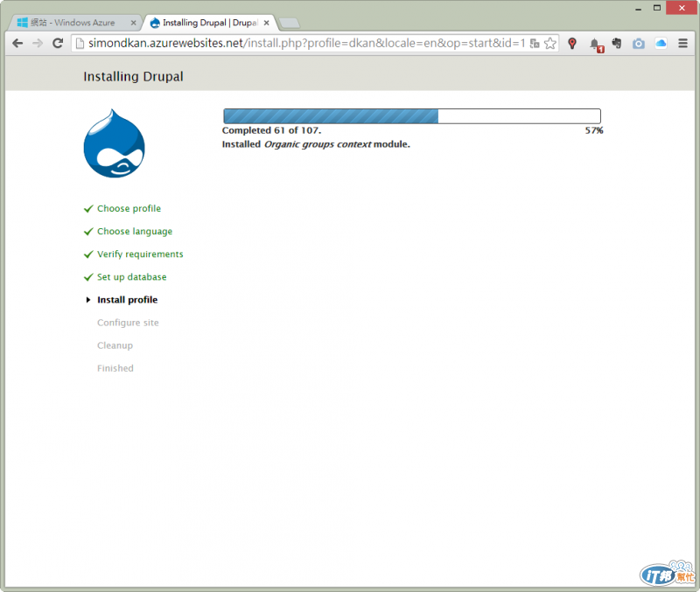Click the camera screenshot extension icon
Viewport: 700px width, 592px height.
639,43
